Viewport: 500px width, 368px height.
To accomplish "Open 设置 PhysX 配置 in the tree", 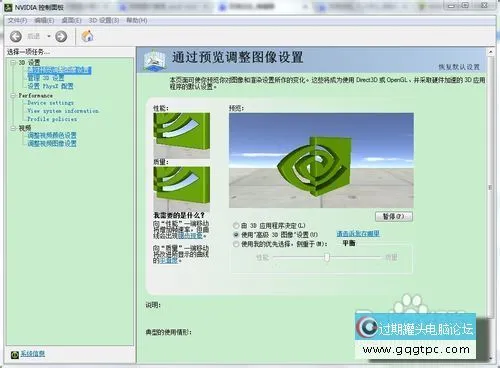I will [x=50, y=86].
